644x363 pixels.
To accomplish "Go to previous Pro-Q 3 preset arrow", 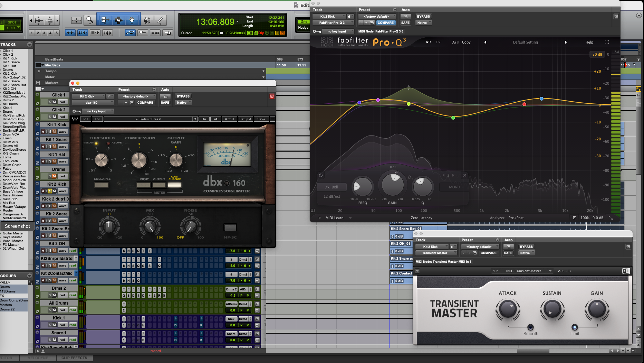I will point(485,42).
